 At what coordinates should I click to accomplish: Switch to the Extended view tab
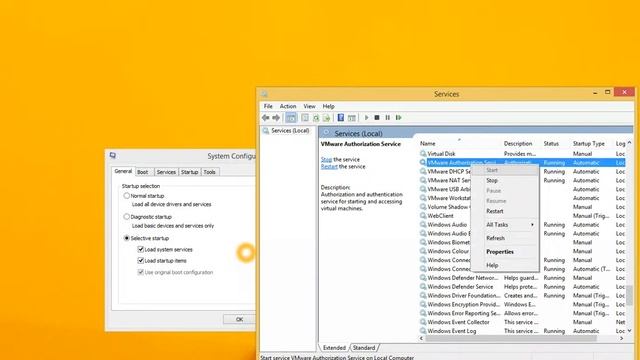pos(334,348)
